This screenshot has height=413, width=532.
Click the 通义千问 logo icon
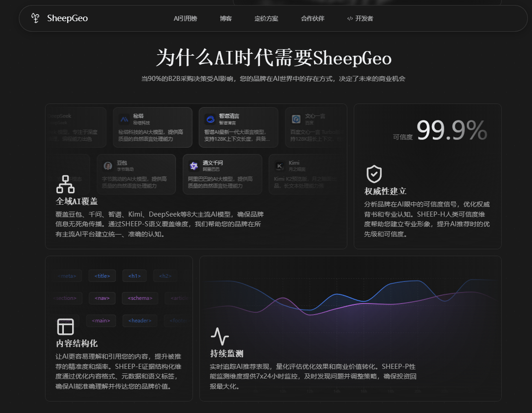point(194,166)
